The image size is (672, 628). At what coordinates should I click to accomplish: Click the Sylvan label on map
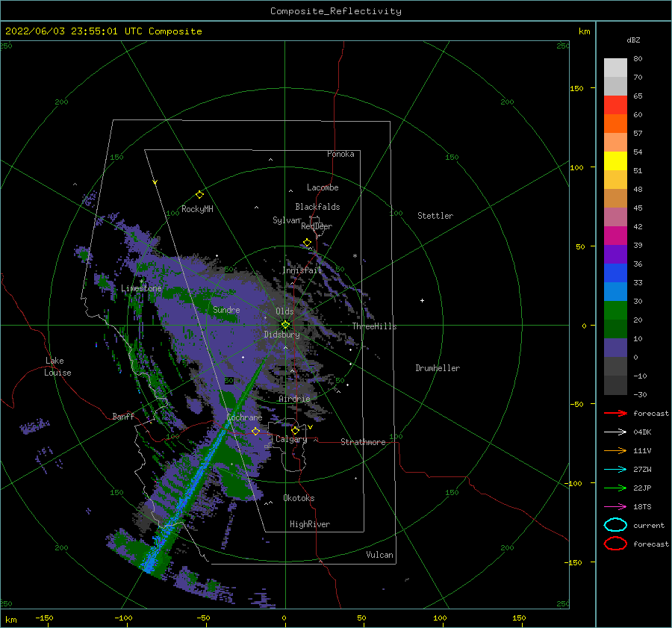[x=286, y=220]
